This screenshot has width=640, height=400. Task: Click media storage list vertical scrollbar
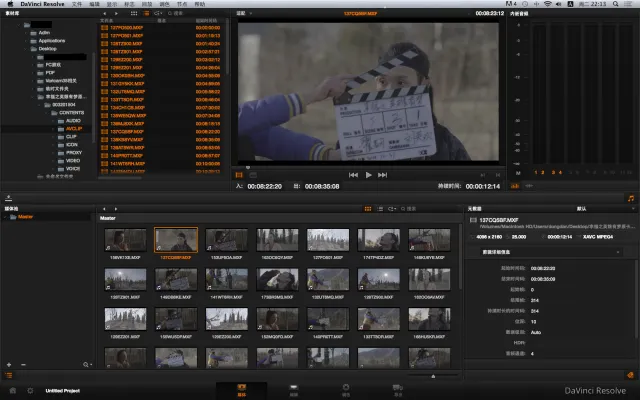227,47
